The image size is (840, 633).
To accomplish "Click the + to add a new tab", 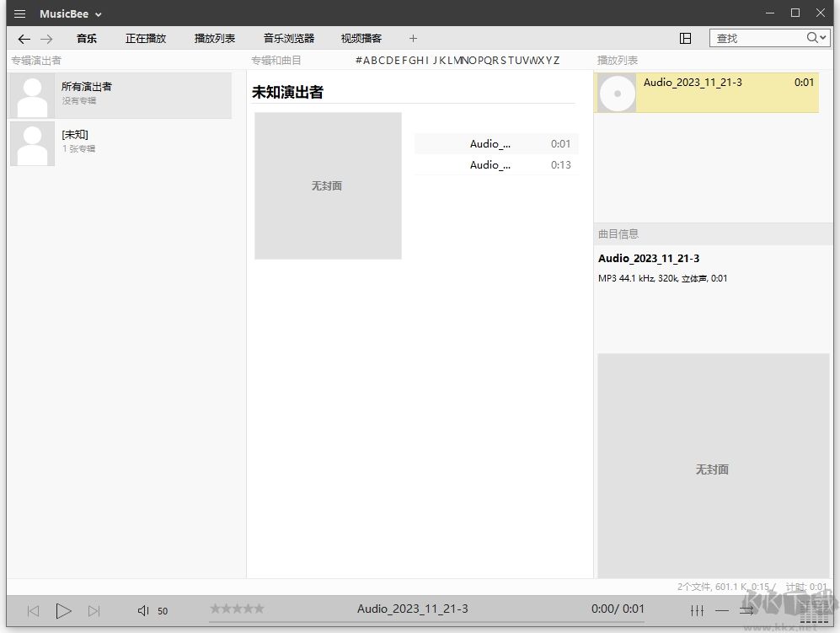I will click(x=413, y=38).
